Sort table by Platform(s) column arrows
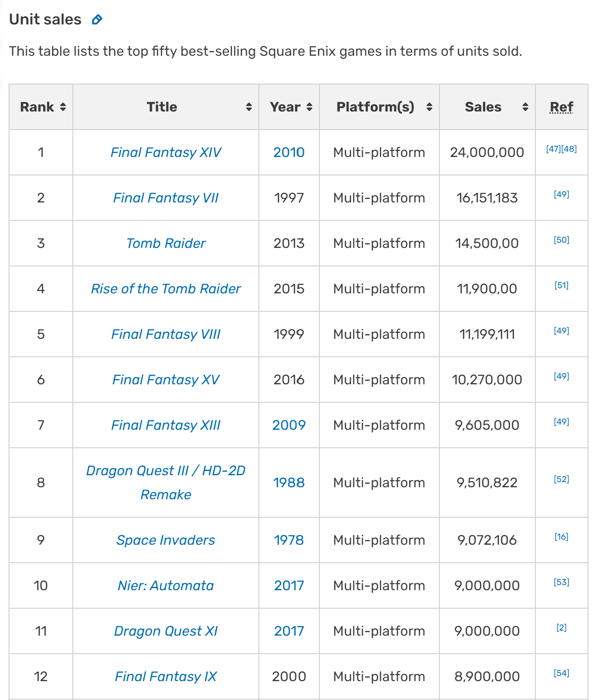 [429, 107]
